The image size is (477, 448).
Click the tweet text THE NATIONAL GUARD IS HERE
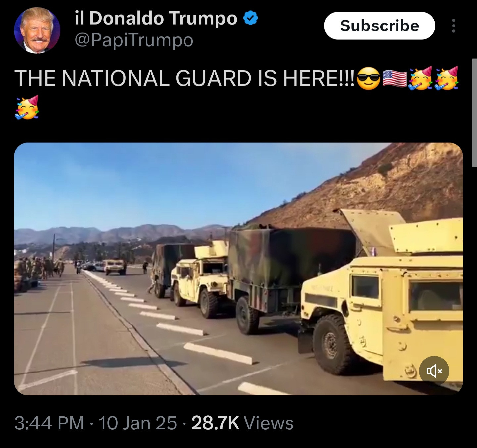[x=185, y=79]
